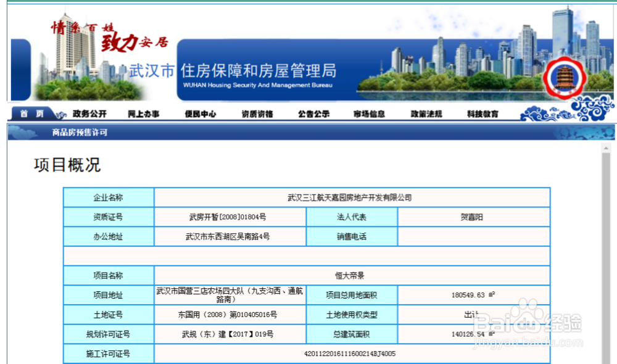Screen dimensions: 617x364
Task: Select company name 武汉三江航天嘉园房地产开发有限公司
Action: coord(349,197)
